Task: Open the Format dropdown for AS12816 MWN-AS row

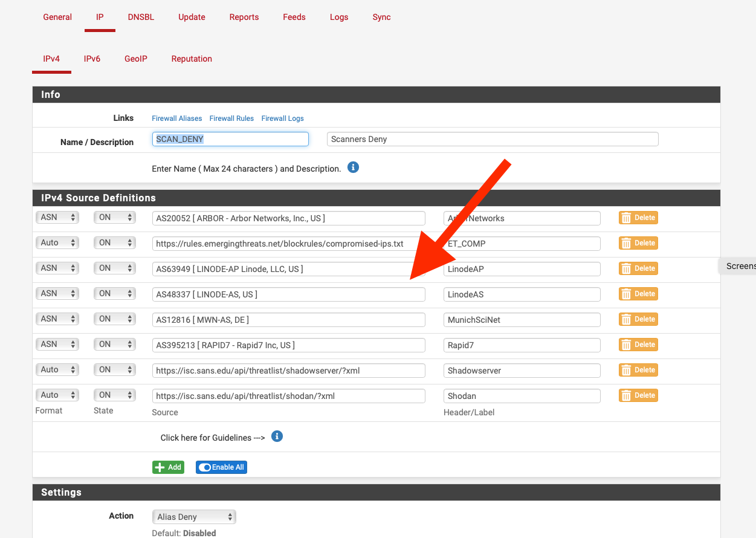Action: (x=57, y=319)
